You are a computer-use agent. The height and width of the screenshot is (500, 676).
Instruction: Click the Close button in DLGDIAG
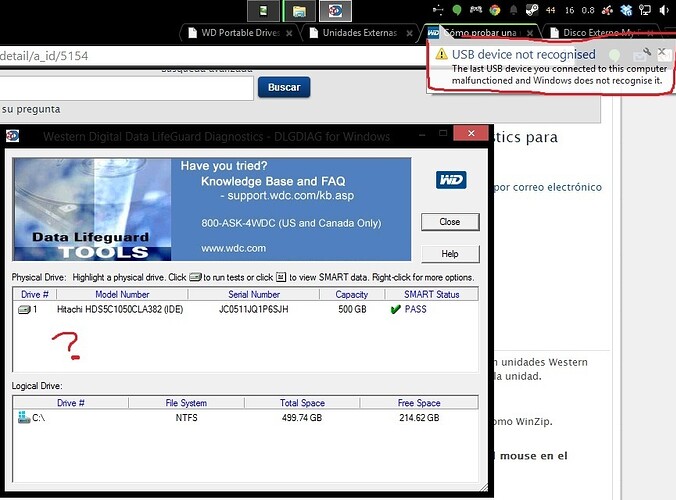(x=450, y=222)
